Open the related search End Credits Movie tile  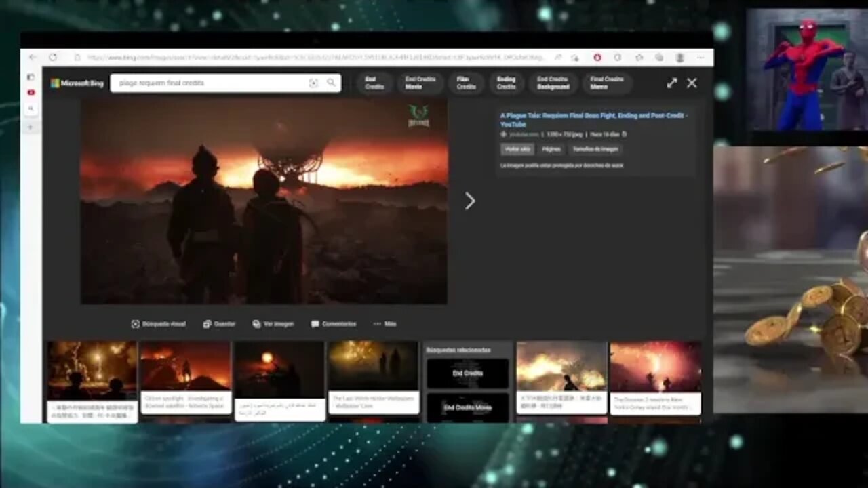tap(468, 407)
